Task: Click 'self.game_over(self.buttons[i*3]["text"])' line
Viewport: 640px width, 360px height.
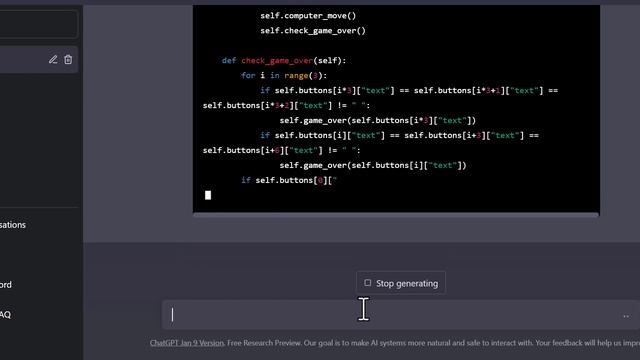Action: click(x=378, y=120)
